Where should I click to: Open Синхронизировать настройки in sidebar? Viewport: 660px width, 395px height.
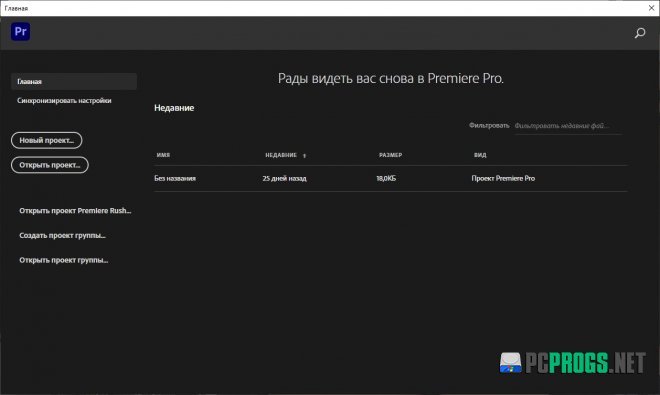64,100
